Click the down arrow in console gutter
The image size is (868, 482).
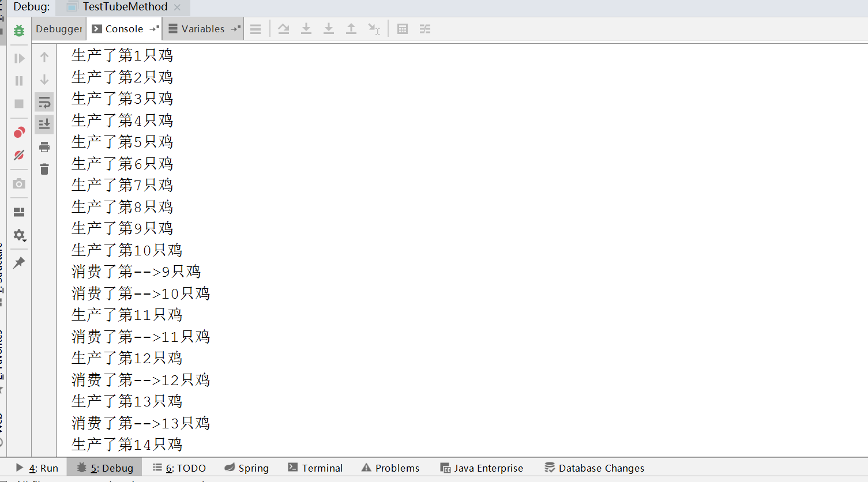click(x=44, y=80)
